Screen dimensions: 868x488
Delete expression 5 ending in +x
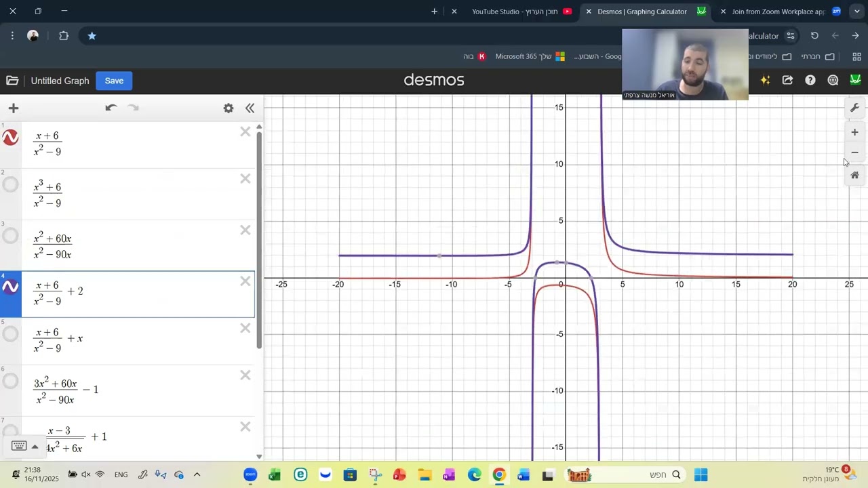pos(245,329)
